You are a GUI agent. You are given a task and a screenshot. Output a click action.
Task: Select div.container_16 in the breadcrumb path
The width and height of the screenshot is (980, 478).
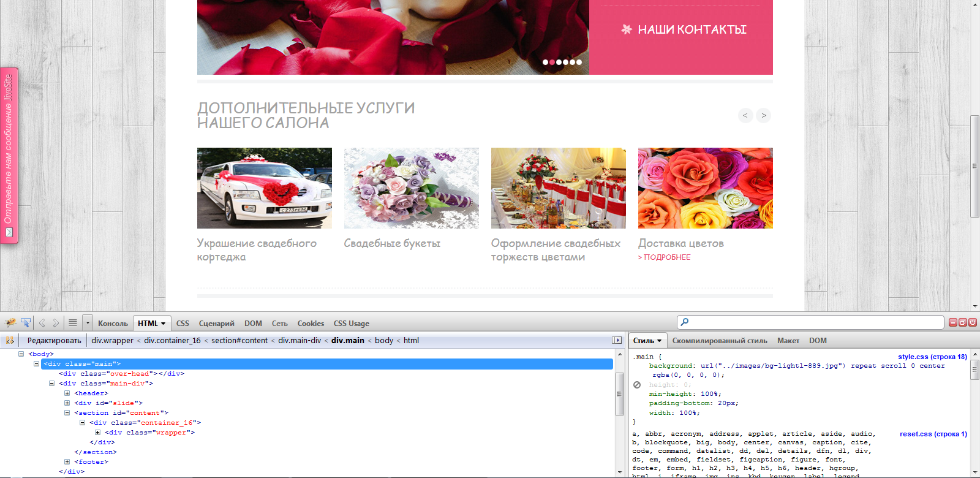(172, 340)
